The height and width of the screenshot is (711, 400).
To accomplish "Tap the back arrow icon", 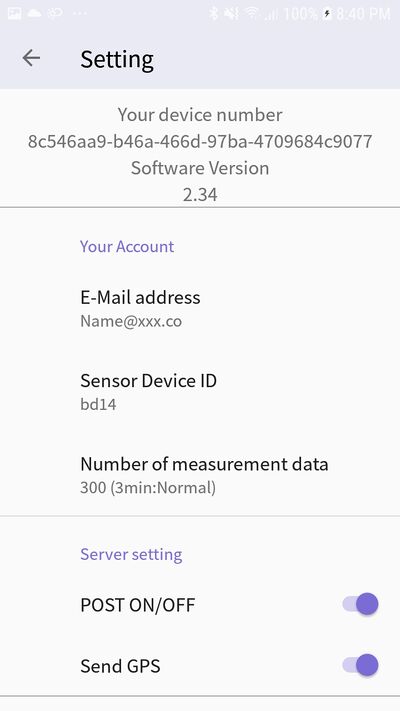I will point(31,58).
